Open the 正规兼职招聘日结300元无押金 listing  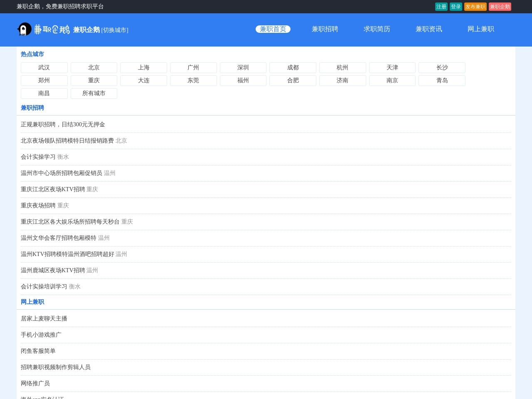click(63, 124)
